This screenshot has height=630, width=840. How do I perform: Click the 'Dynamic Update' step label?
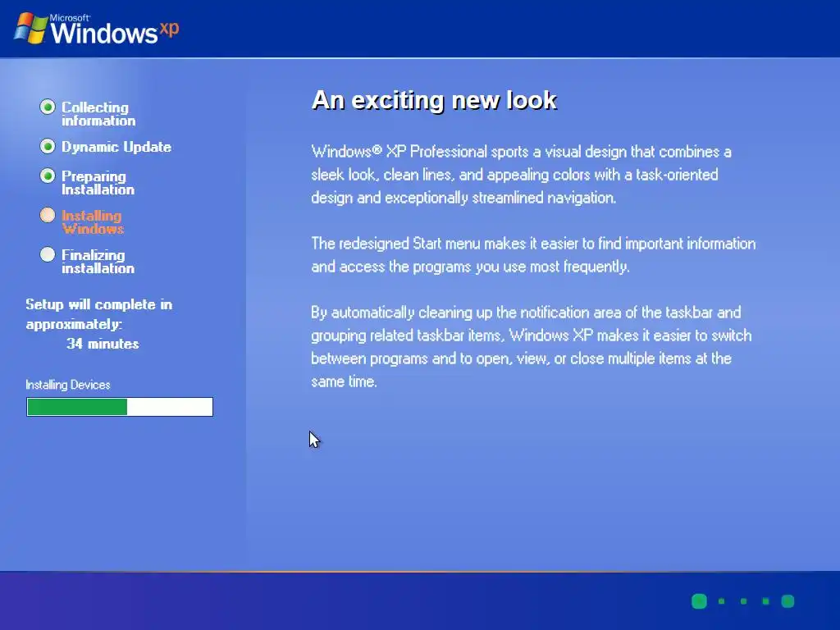pyautogui.click(x=116, y=147)
